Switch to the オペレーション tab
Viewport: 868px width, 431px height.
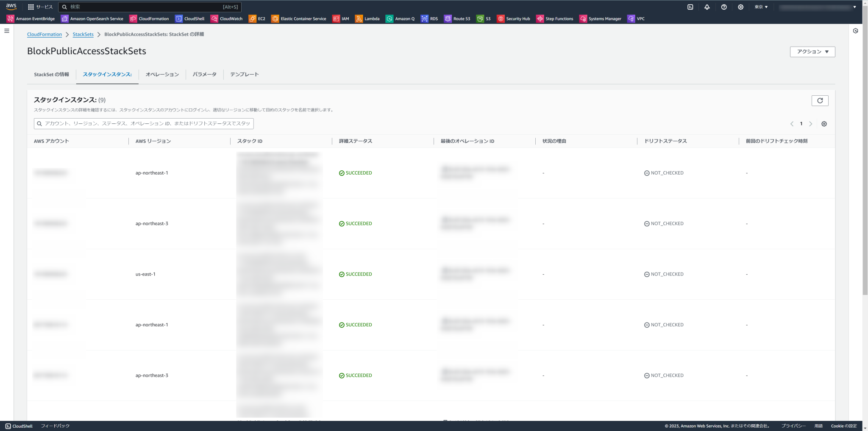(162, 74)
